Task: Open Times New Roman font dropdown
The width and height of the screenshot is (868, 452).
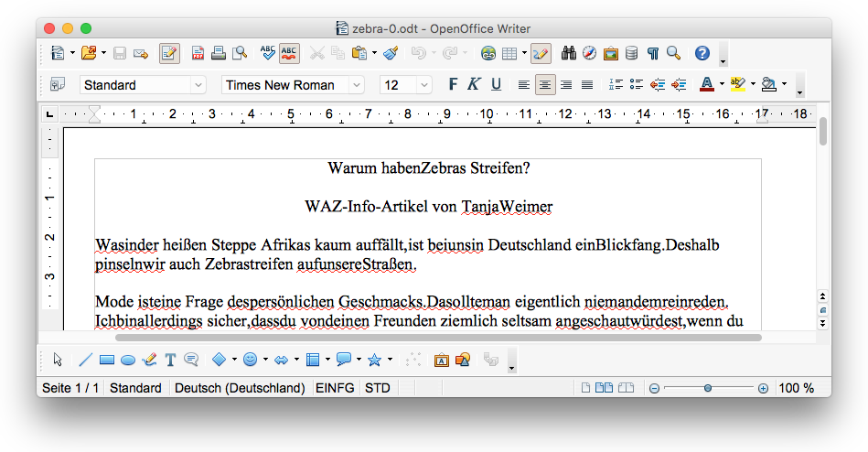Action: 357,85
